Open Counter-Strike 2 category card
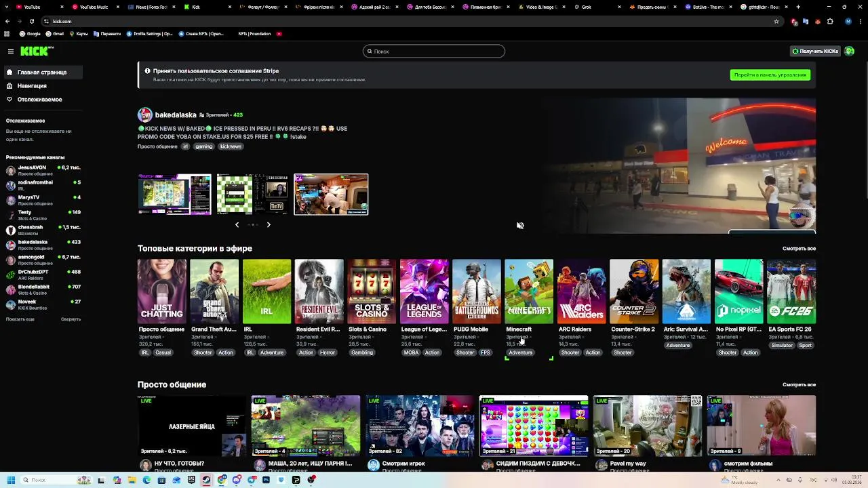This screenshot has height=488, width=868. [634, 291]
